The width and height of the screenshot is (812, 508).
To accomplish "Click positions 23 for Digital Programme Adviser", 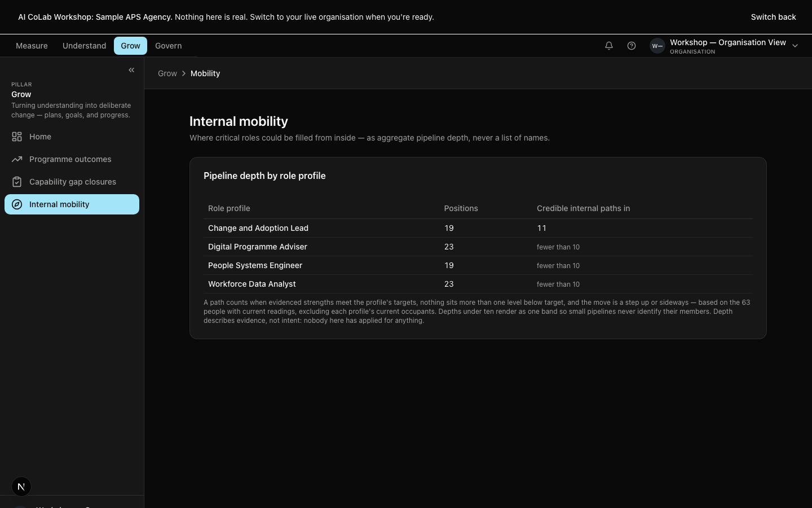I will [449, 247].
